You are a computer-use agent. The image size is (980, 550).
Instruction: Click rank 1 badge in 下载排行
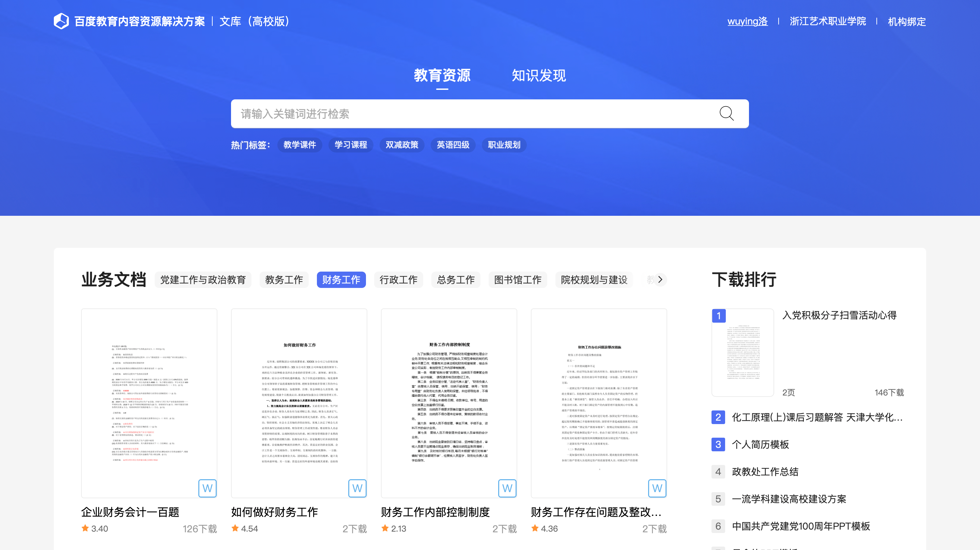point(719,316)
